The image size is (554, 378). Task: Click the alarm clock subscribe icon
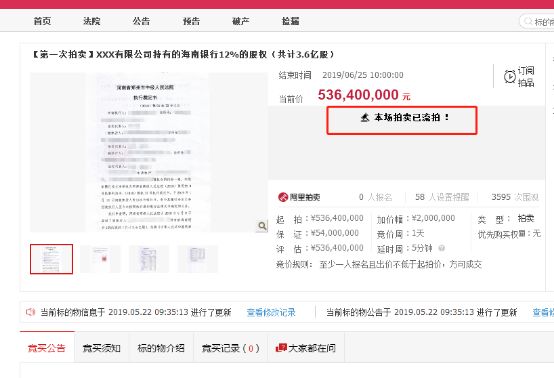click(x=509, y=76)
